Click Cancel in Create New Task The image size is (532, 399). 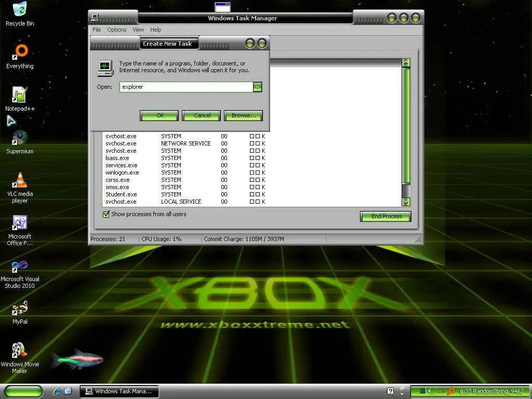point(201,115)
